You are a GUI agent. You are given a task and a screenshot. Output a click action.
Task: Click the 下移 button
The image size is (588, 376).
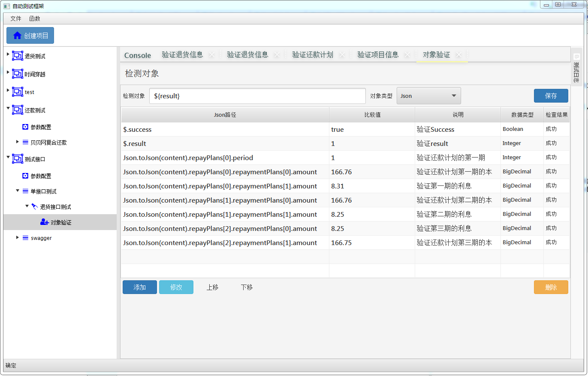pos(247,287)
